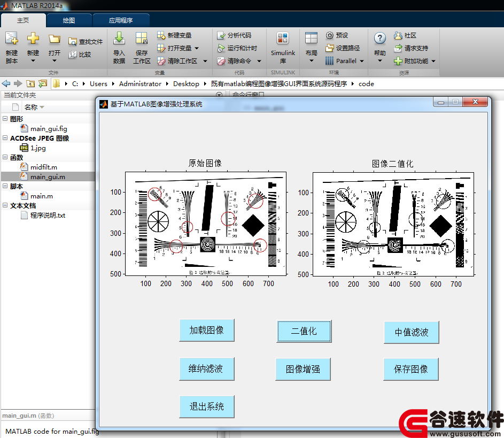The width and height of the screenshot is (504, 438).
Task: Click the original image (原始图像) axes
Action: [206, 224]
